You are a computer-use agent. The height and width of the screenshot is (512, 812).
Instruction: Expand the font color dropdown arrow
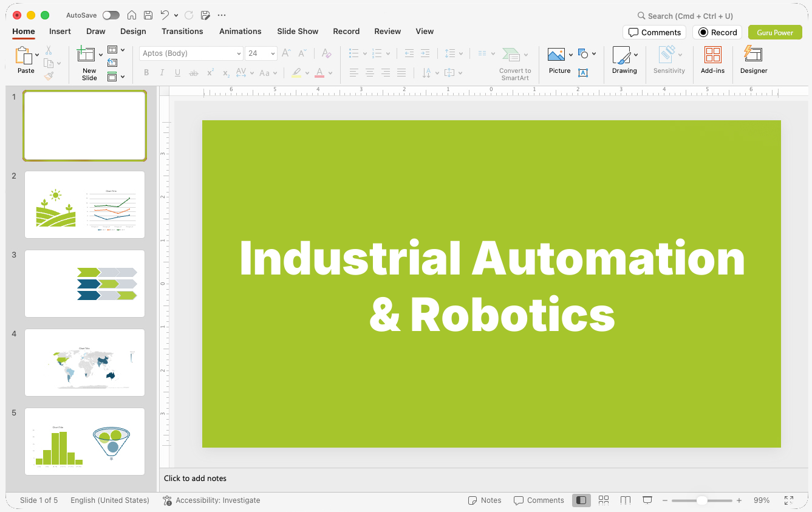[331, 73]
